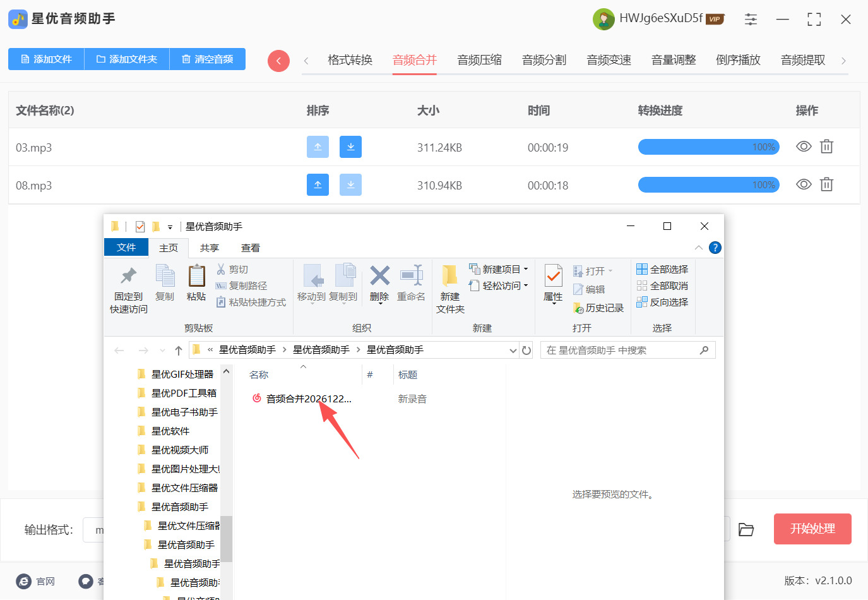The image size is (868, 600).
Task: Click the red back arrow circle
Action: tap(278, 61)
